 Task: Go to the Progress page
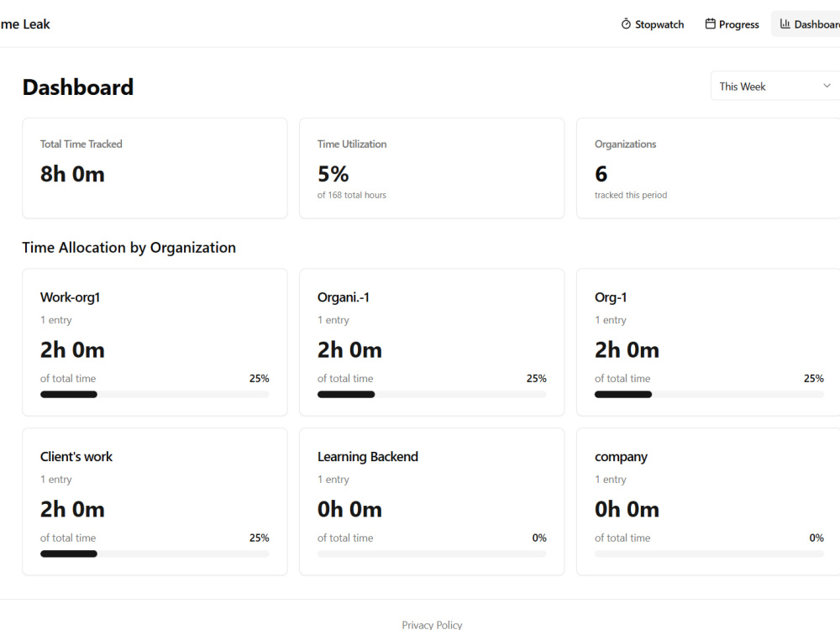[732, 24]
